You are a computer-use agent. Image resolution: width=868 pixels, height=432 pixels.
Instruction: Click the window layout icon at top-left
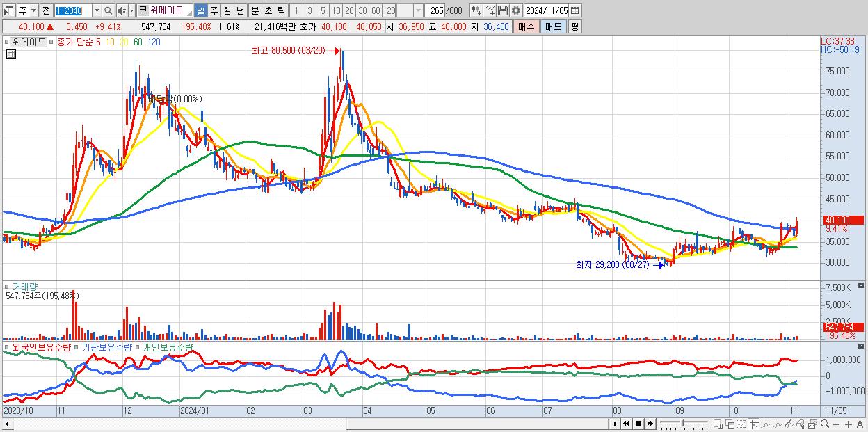pyautogui.click(x=8, y=10)
